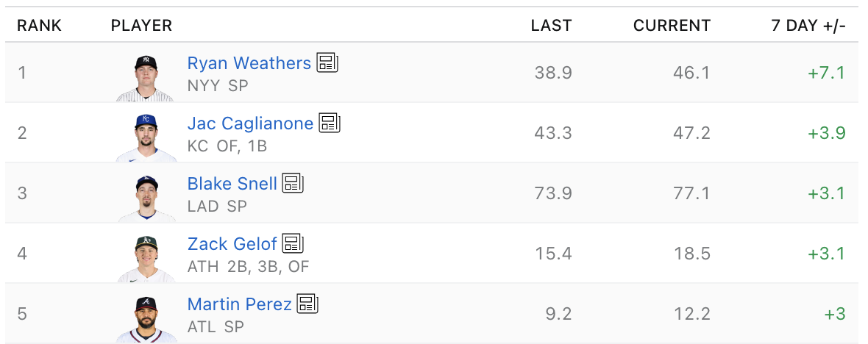
Task: Click Zack Gelof headshot photo
Action: pyautogui.click(x=146, y=258)
